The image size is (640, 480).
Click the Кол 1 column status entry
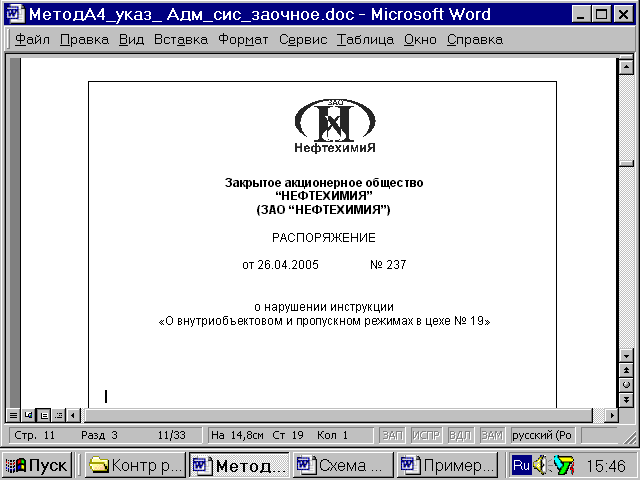click(x=332, y=436)
